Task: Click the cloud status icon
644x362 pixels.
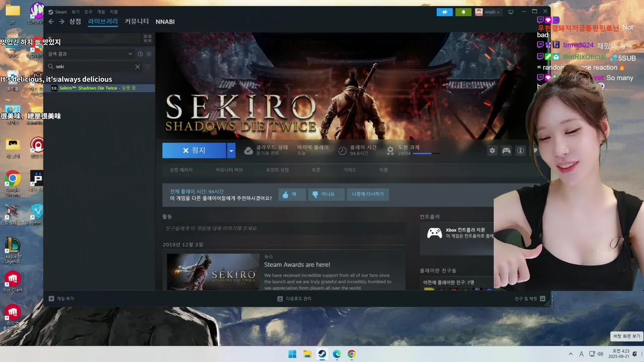Action: click(249, 150)
